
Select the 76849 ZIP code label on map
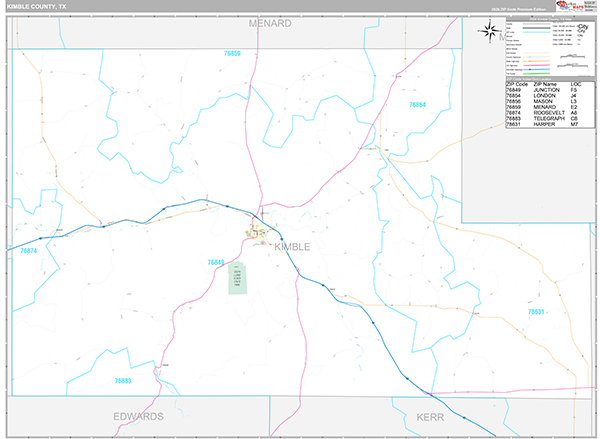pos(216,262)
